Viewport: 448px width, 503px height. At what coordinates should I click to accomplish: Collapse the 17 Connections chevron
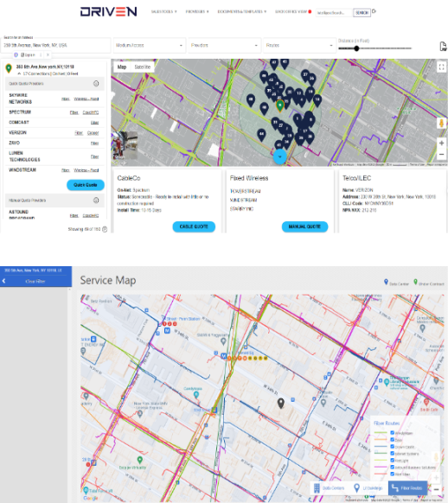click(19, 73)
